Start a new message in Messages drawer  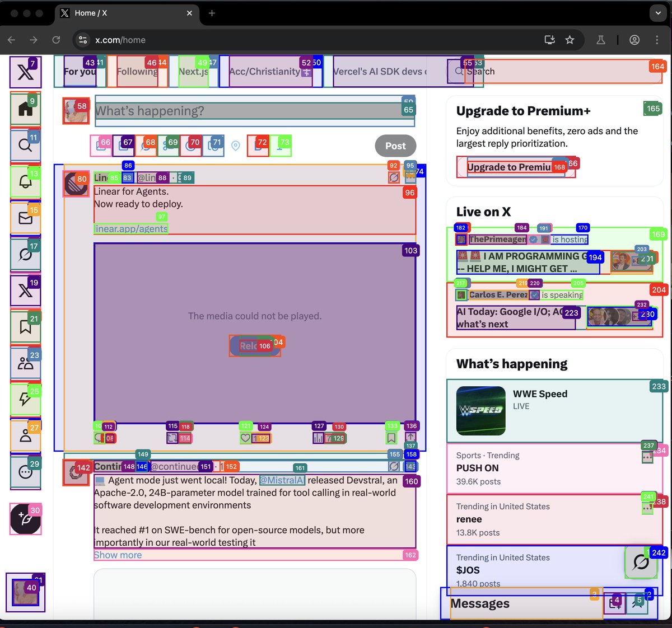point(614,603)
